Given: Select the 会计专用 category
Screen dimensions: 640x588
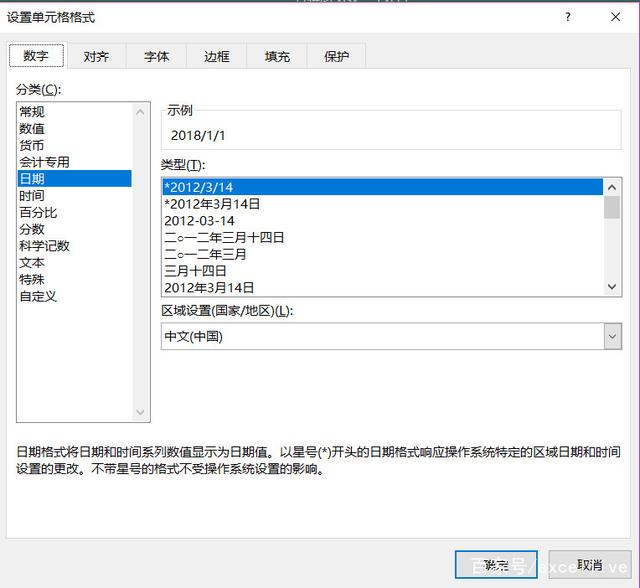Looking at the screenshot, I should tap(74, 162).
